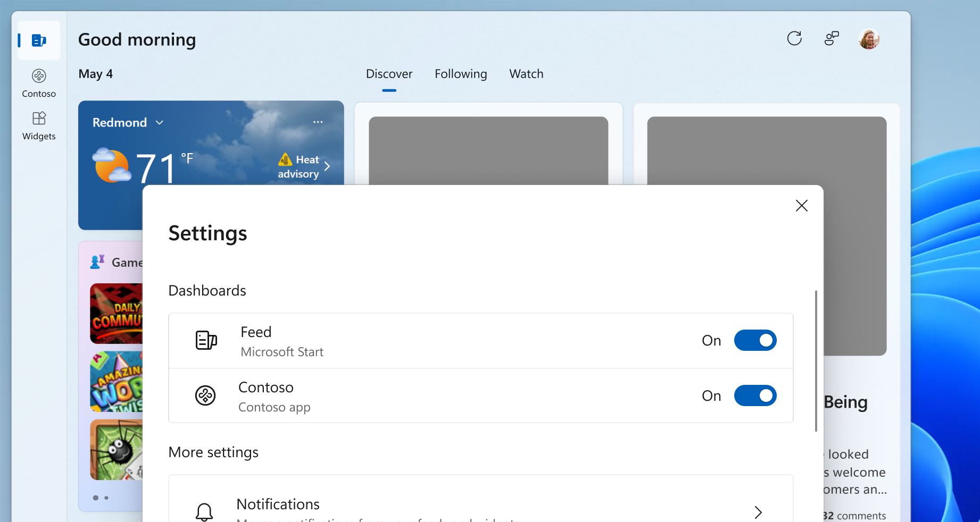The width and height of the screenshot is (980, 522).
Task: Refresh the feed content
Action: click(x=794, y=38)
